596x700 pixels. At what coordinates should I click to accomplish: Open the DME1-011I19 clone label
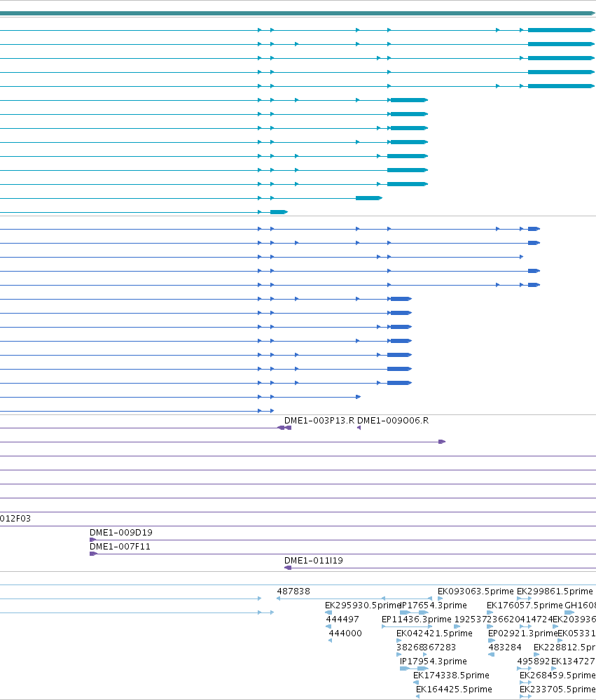click(x=314, y=561)
